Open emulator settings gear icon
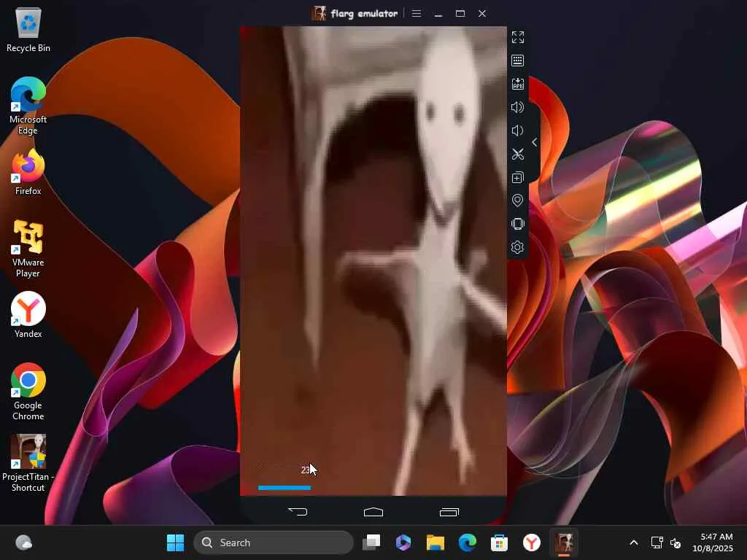The image size is (747, 560). click(517, 247)
